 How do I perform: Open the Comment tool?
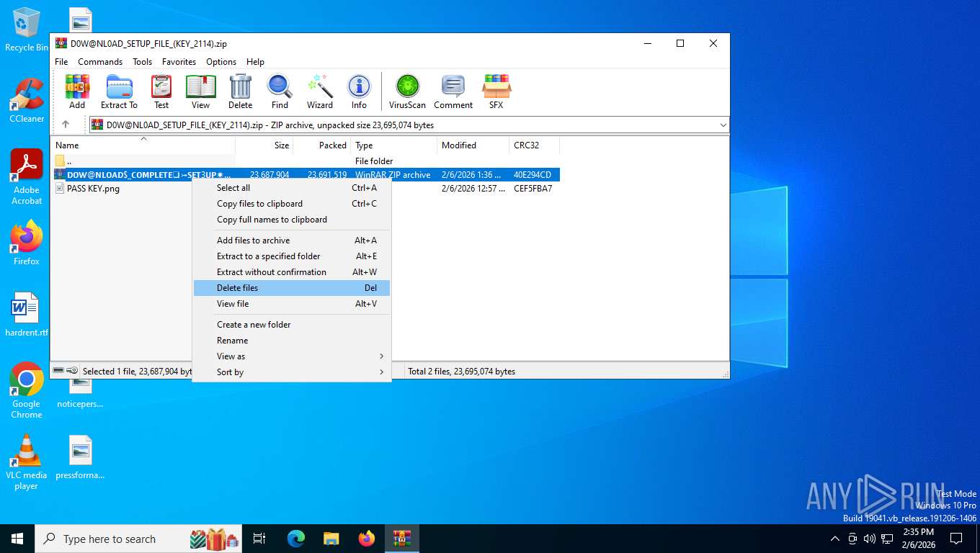tap(453, 91)
